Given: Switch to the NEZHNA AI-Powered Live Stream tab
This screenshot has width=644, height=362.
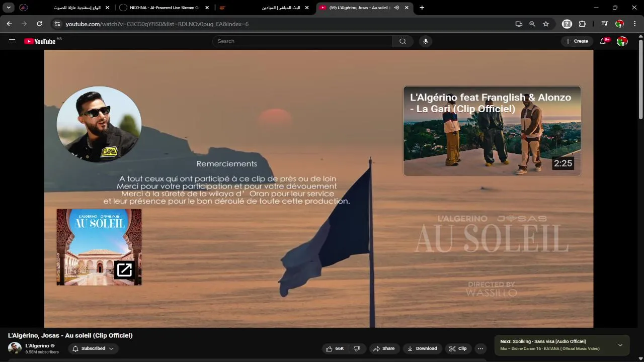Looking at the screenshot, I should point(165,8).
